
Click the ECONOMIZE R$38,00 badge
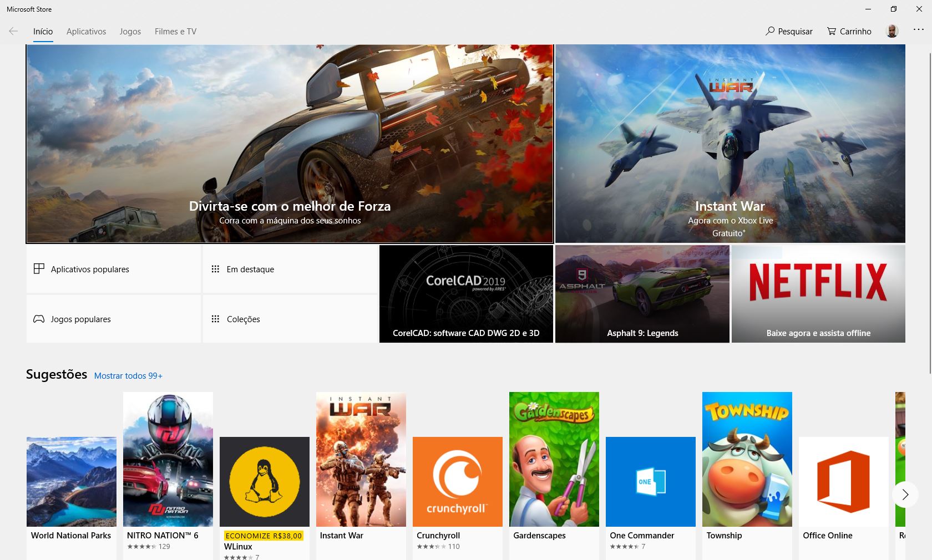click(264, 536)
